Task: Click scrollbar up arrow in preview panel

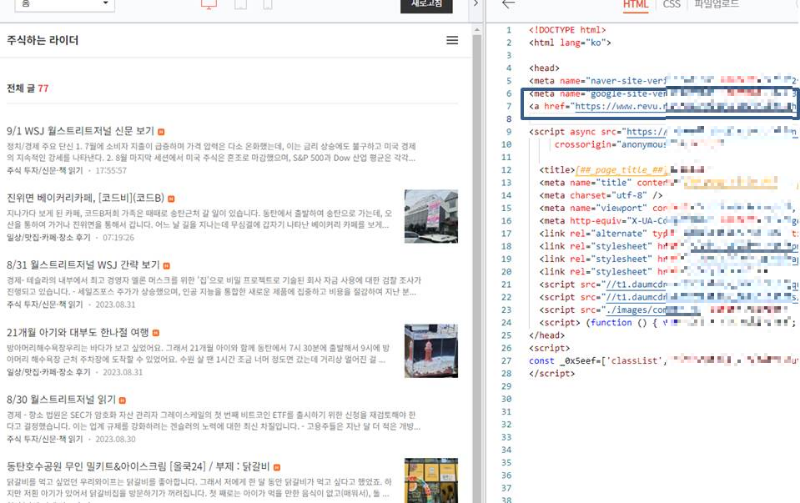Action: pyautogui.click(x=477, y=30)
